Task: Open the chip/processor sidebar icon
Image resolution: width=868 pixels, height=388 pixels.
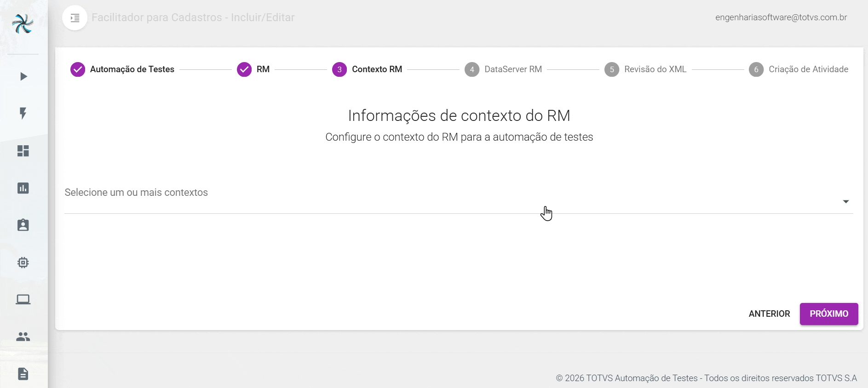Action: [x=23, y=262]
